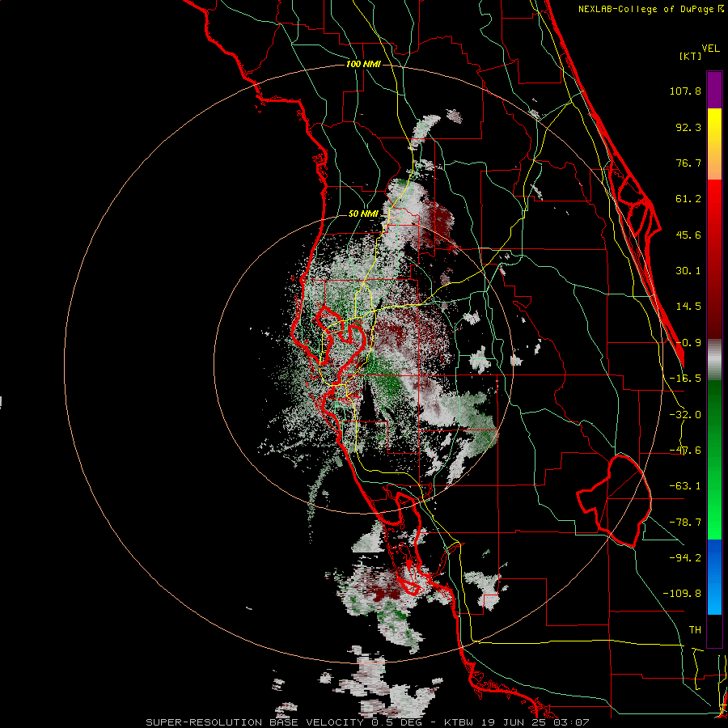Click the VEL legend title
This screenshot has height=728, width=728.
point(710,49)
